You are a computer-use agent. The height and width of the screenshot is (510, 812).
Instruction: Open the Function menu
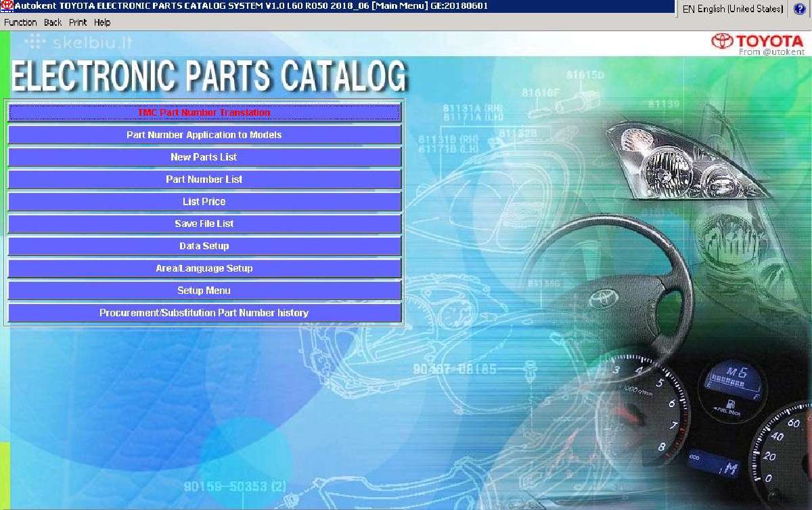click(x=20, y=22)
